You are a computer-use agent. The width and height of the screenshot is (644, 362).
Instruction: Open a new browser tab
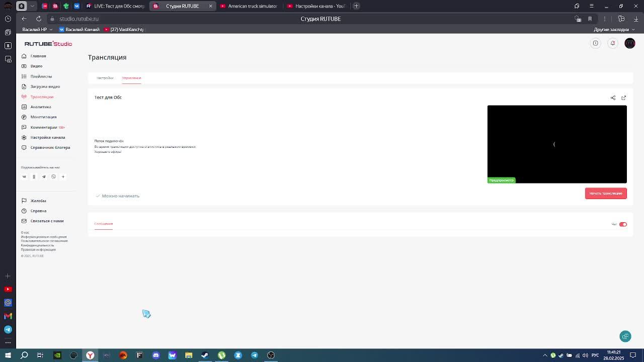[x=356, y=6]
